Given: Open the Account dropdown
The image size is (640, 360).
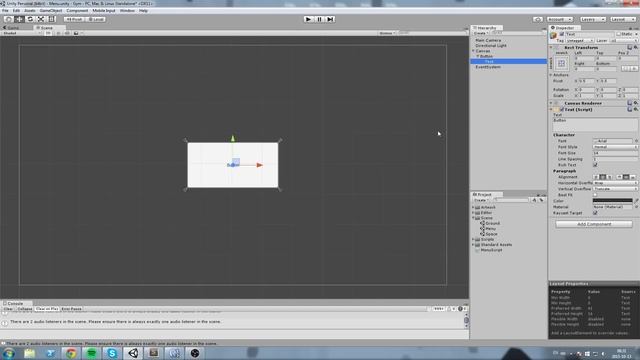Looking at the screenshot, I should (x=560, y=19).
